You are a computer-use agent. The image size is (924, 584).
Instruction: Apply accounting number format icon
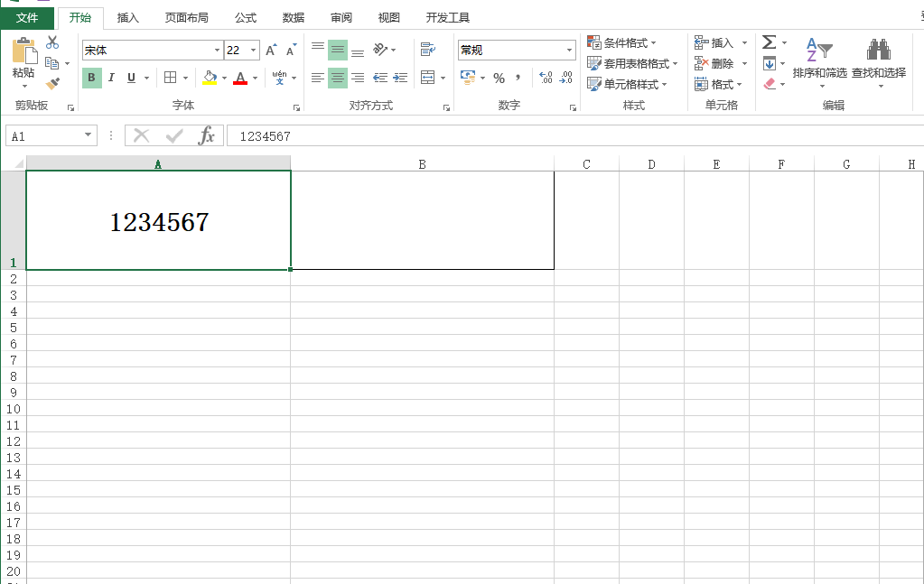coord(468,77)
